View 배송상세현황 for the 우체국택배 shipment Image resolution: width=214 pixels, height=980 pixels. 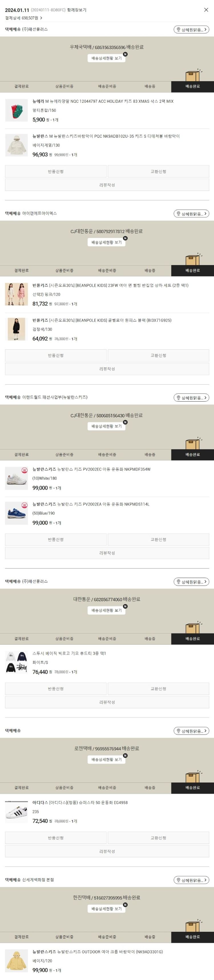[106, 58]
